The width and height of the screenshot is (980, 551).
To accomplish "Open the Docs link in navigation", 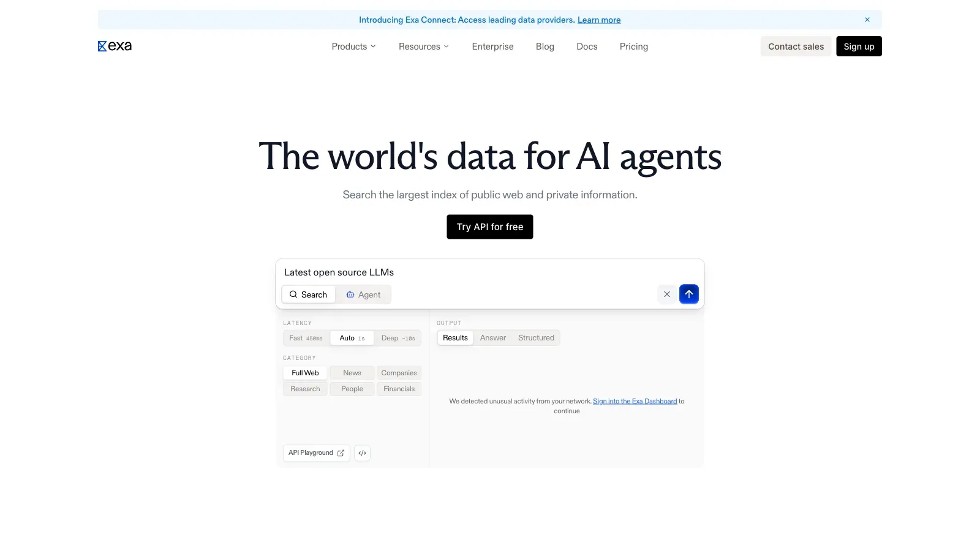I will click(x=587, y=47).
